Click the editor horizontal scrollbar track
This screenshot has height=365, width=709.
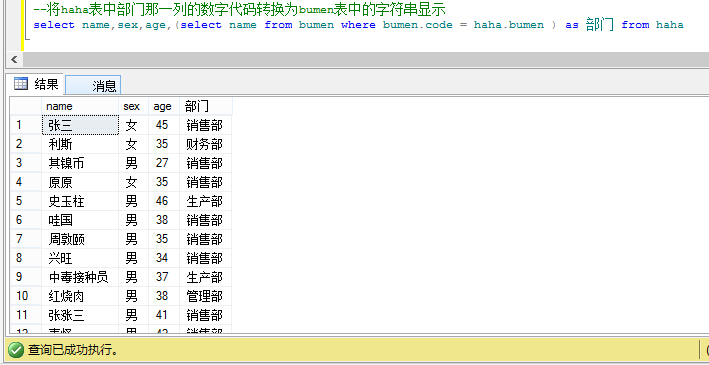(x=365, y=59)
